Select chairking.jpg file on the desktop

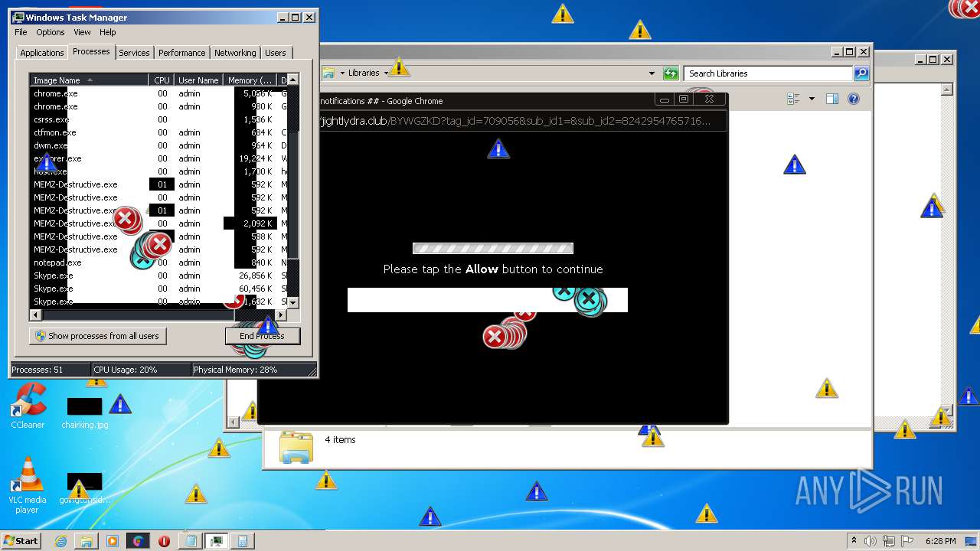[x=85, y=413]
